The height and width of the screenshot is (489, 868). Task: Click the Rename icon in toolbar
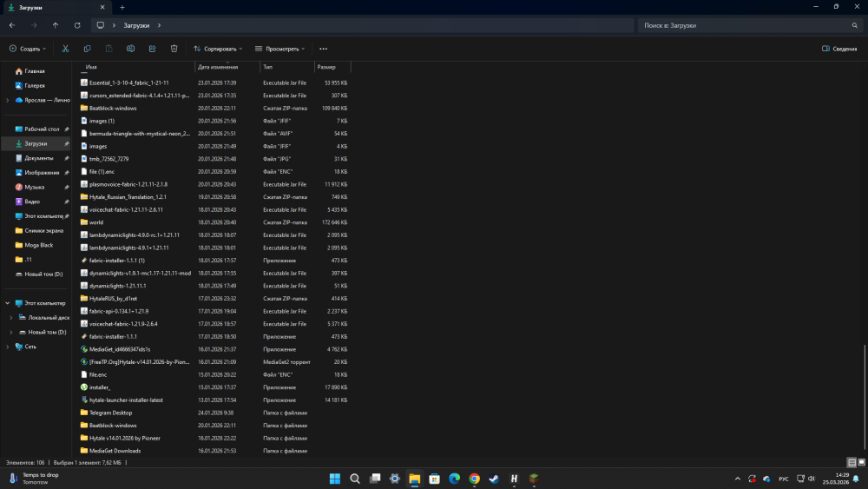tap(131, 49)
